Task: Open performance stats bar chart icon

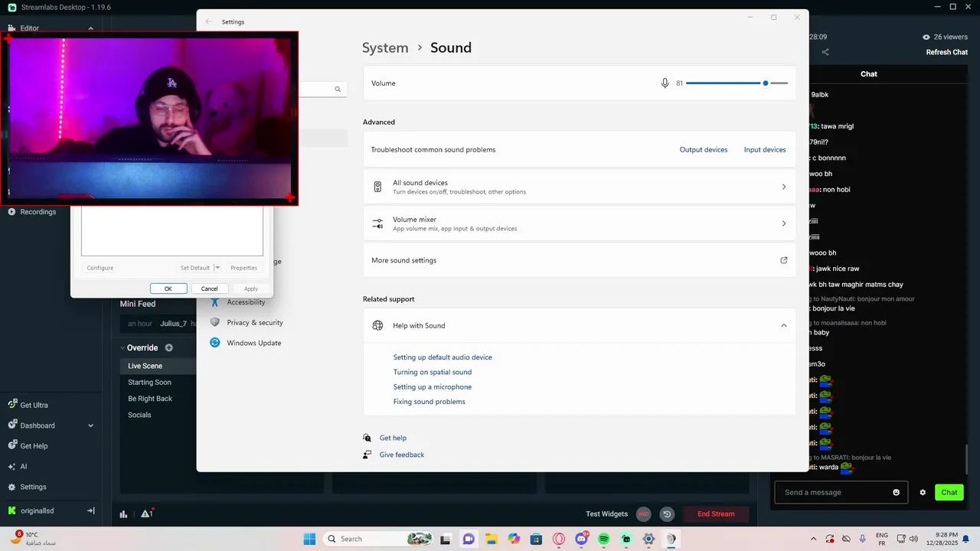Action: click(124, 514)
